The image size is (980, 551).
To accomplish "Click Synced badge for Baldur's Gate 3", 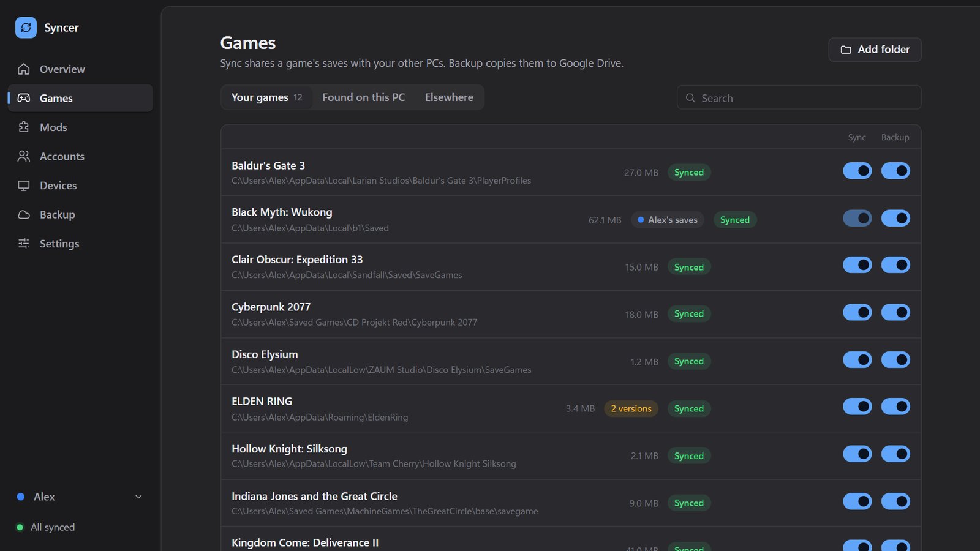I will point(689,173).
